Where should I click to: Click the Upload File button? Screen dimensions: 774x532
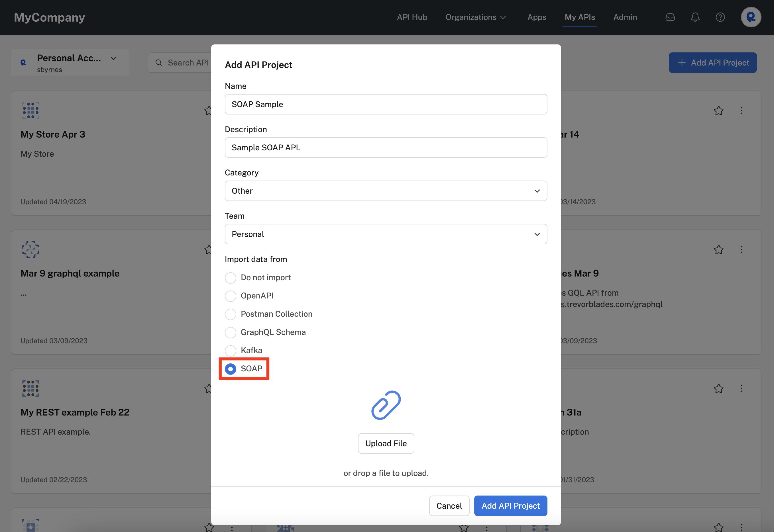pos(386,443)
